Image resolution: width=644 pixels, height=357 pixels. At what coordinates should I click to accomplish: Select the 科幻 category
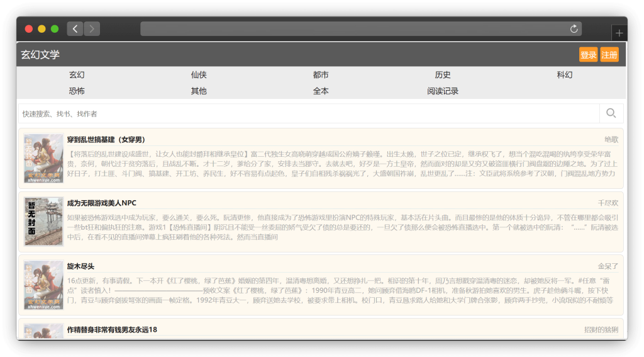[x=565, y=75]
